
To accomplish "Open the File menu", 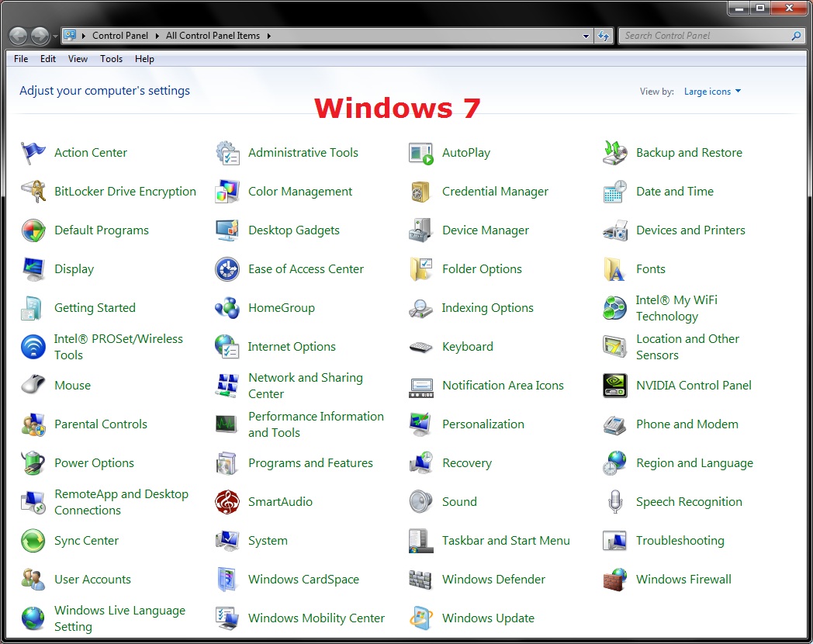I will (21, 59).
